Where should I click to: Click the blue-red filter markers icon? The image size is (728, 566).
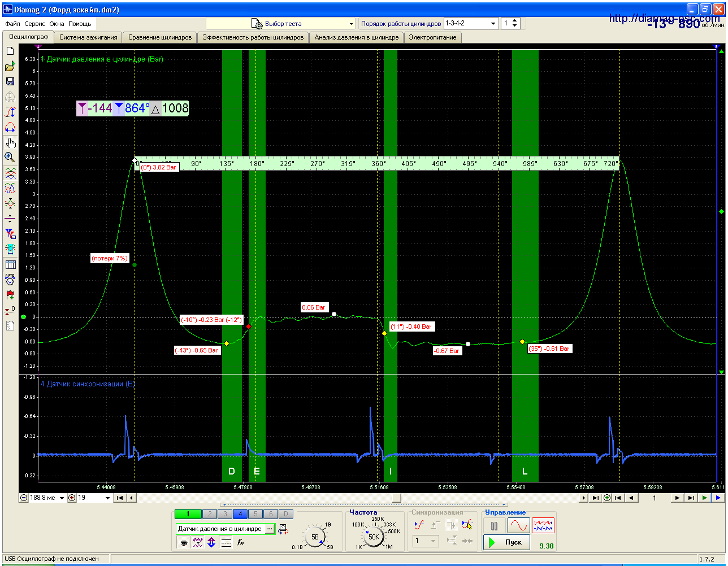point(10,233)
